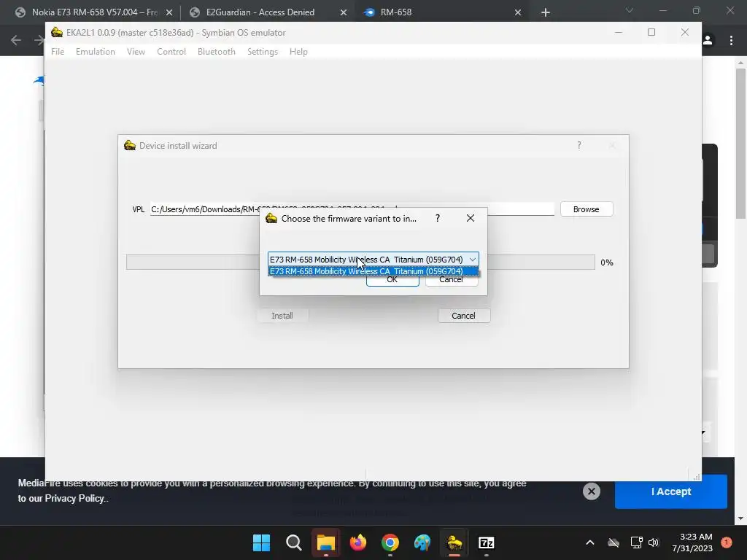Close the Nokia E73 RM-658 tab

[169, 12]
